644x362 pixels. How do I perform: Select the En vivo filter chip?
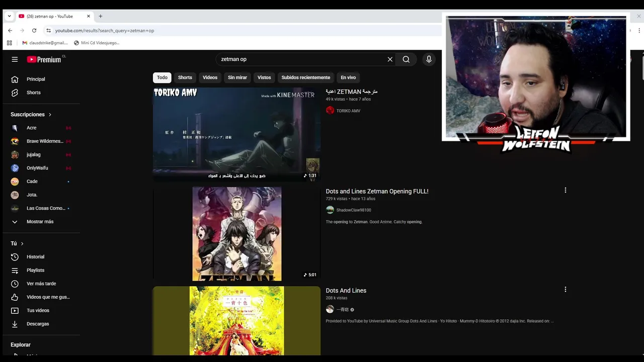point(348,77)
